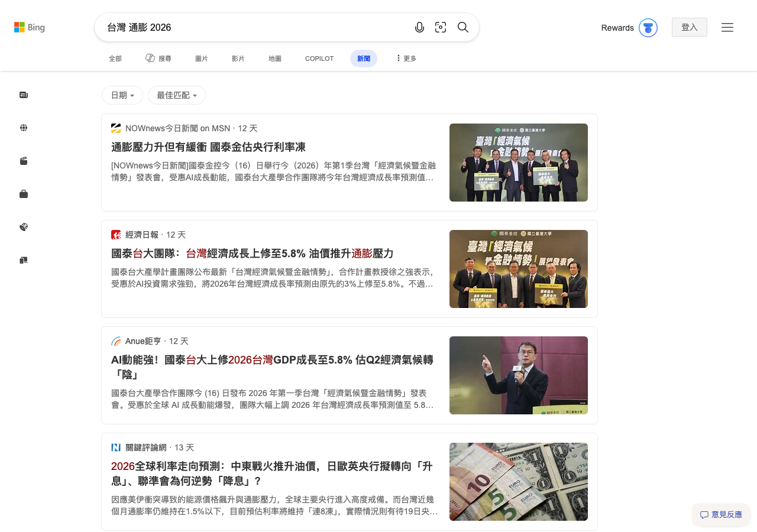Screen dimensions: 757x532
Task: Click snippet starting 因應美伊衝突導致的能源價格
Action: point(274,505)
